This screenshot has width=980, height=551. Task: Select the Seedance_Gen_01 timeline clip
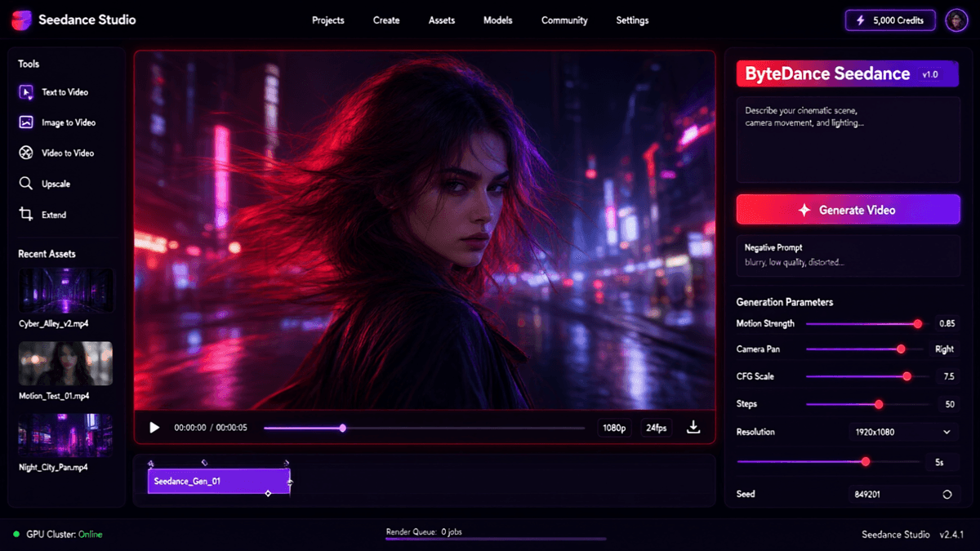218,482
